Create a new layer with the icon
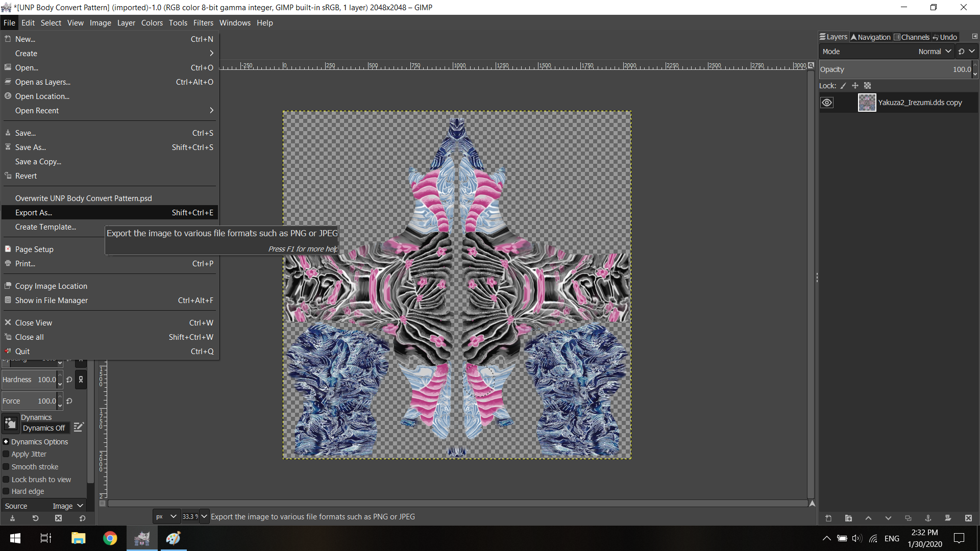This screenshot has width=980, height=551. coord(828,518)
